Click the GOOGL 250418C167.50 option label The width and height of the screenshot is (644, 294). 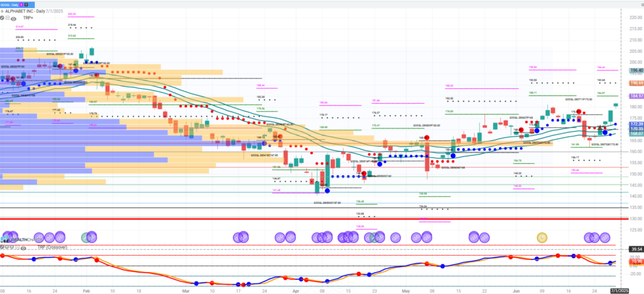265,155
